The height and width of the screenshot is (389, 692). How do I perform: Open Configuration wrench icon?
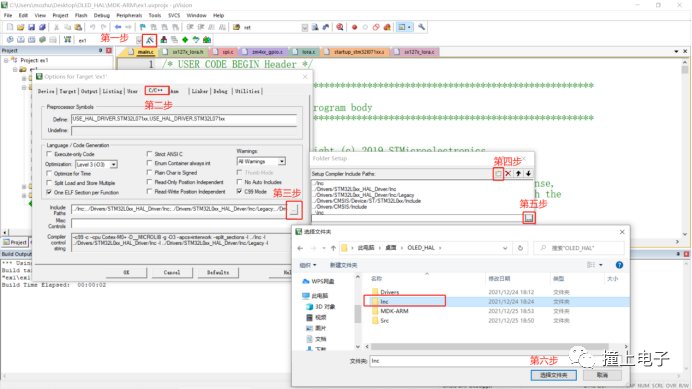pos(421,27)
